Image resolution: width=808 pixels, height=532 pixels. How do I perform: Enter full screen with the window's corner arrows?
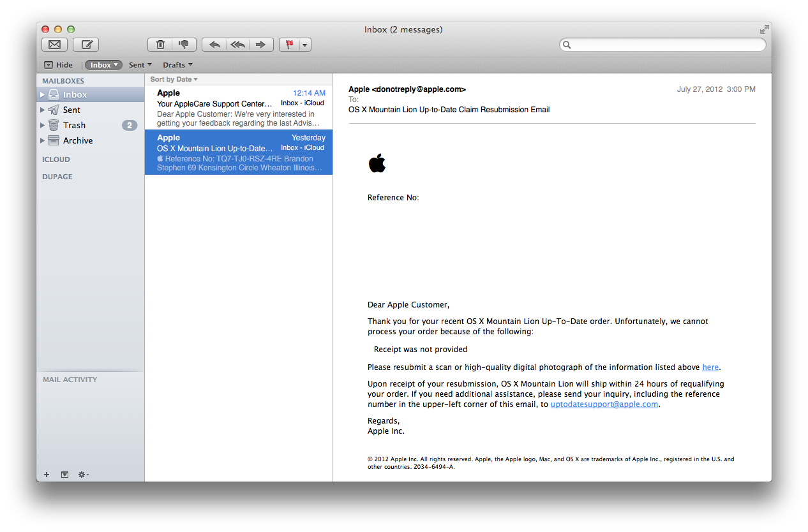(x=764, y=29)
